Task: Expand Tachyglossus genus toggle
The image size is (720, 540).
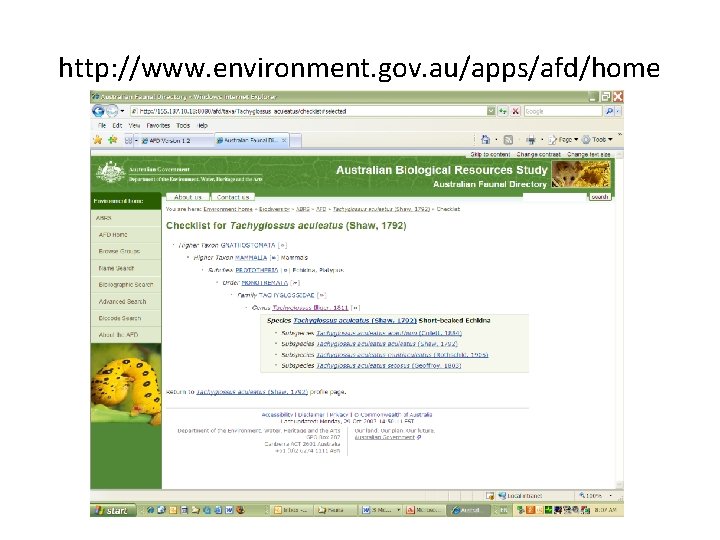Action: [x=355, y=308]
